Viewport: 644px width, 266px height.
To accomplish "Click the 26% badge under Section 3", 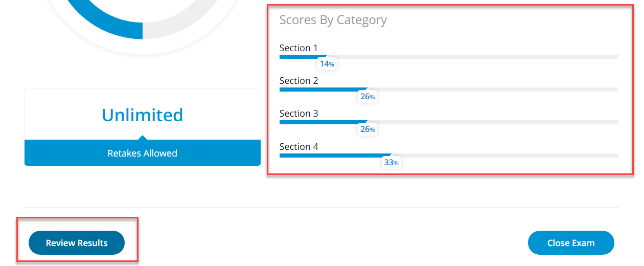I will 367,129.
